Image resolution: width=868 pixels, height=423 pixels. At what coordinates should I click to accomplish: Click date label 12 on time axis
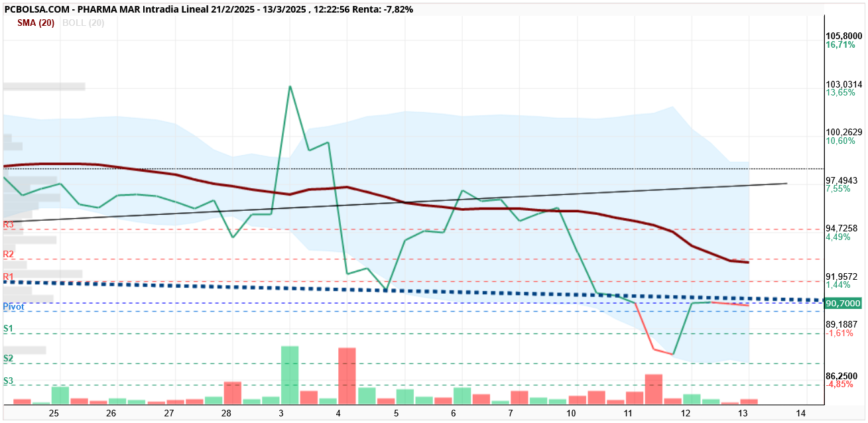coord(686,413)
